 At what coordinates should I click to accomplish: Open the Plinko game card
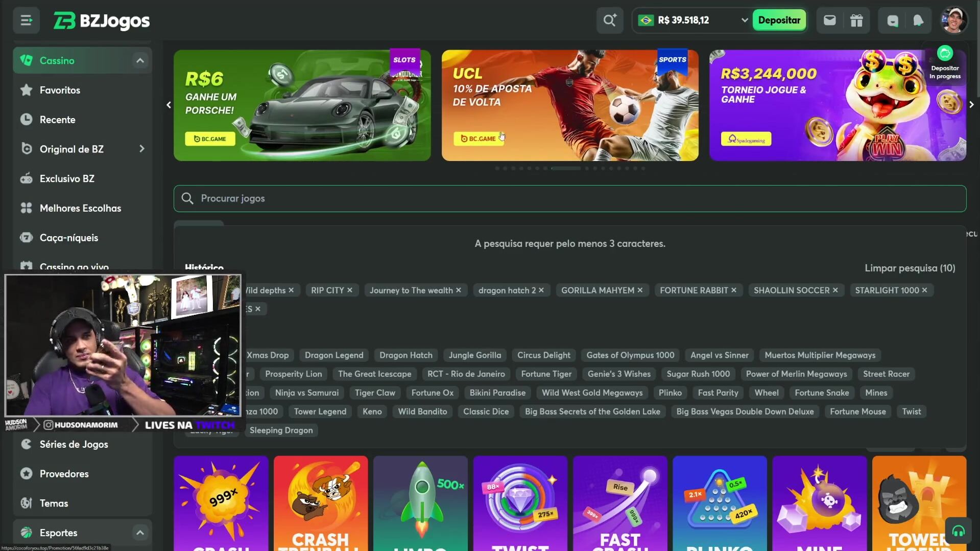(720, 503)
